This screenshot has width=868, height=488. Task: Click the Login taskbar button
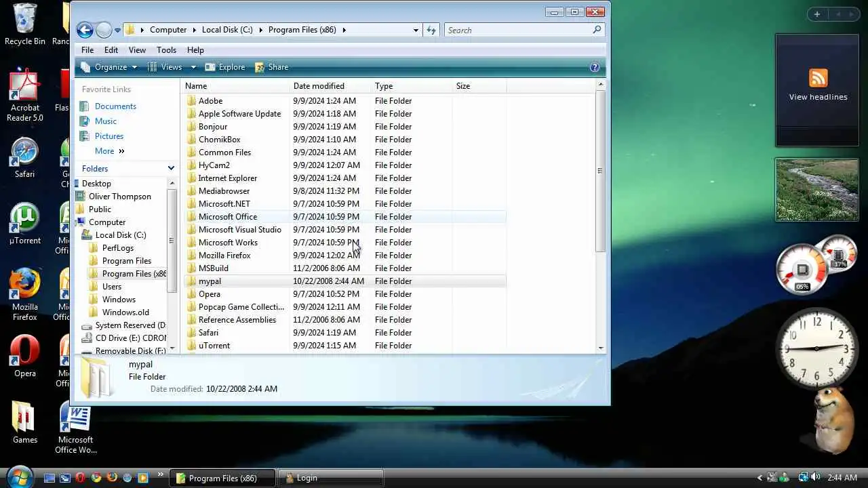click(331, 478)
